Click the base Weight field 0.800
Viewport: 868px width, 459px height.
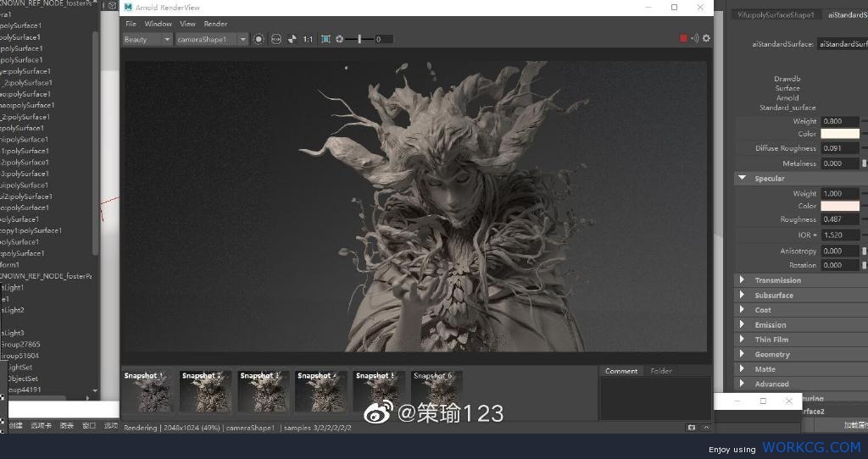tap(840, 121)
